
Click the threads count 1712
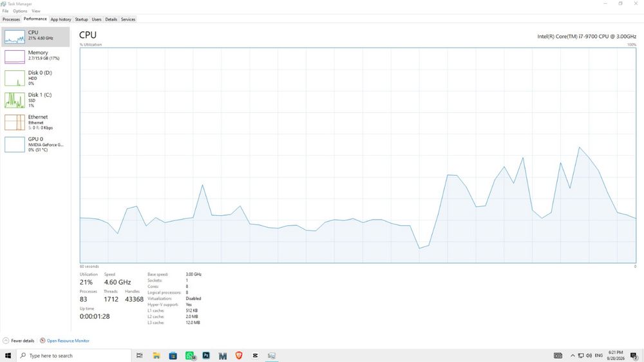pos(111,300)
